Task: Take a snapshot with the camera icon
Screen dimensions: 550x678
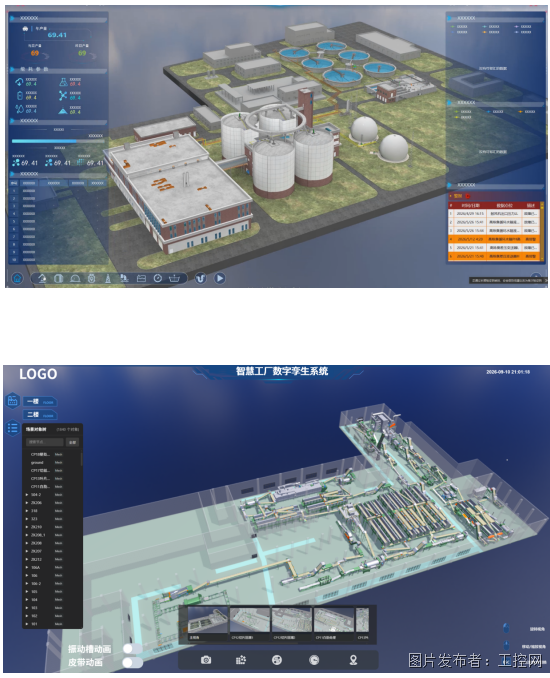Action: point(206,660)
